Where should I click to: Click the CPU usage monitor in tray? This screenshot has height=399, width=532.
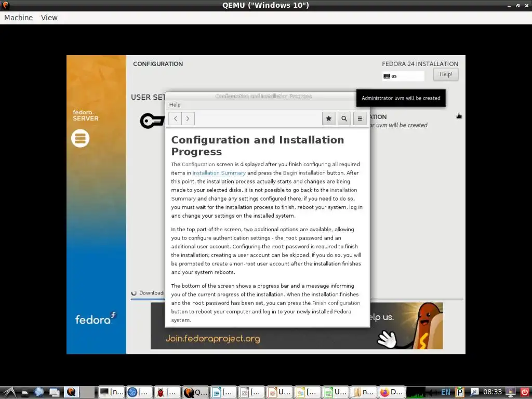pyautogui.click(x=416, y=392)
